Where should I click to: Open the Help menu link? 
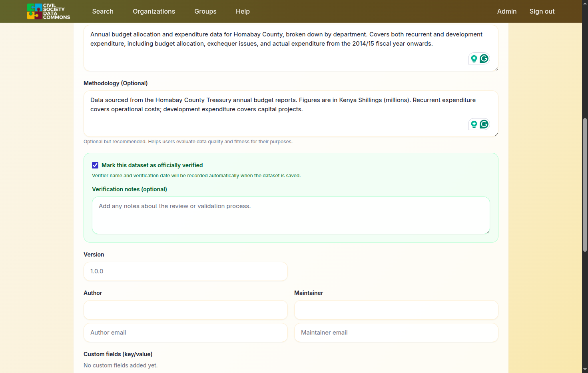[x=243, y=11]
